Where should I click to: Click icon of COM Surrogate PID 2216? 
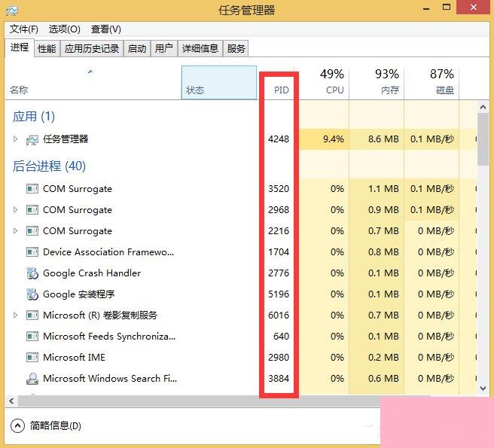pyautogui.click(x=32, y=231)
